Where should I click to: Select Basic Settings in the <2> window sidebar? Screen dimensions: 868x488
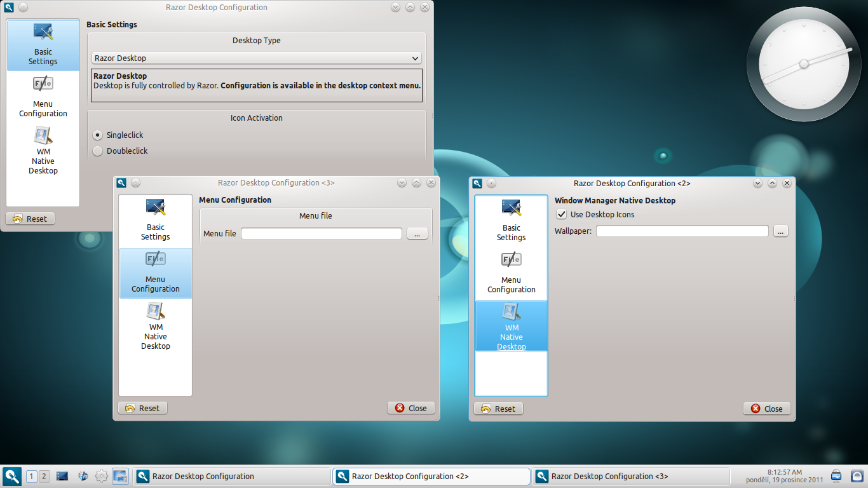click(512, 221)
